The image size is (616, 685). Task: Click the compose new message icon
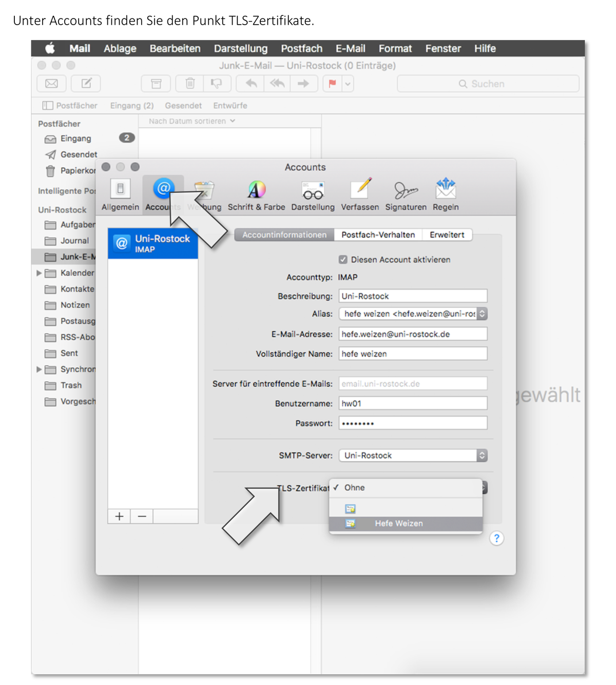pos(86,83)
